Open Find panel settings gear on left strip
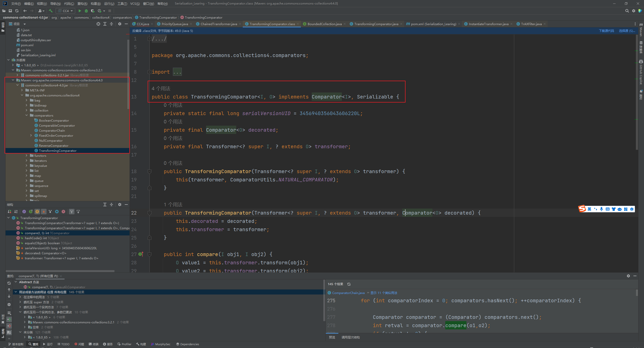This screenshot has width=644, height=348. [x=9, y=305]
